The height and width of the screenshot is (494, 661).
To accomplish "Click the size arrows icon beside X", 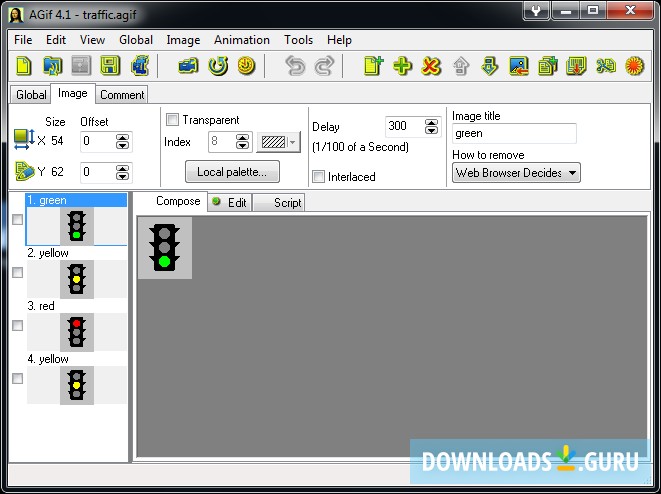I will (24, 139).
